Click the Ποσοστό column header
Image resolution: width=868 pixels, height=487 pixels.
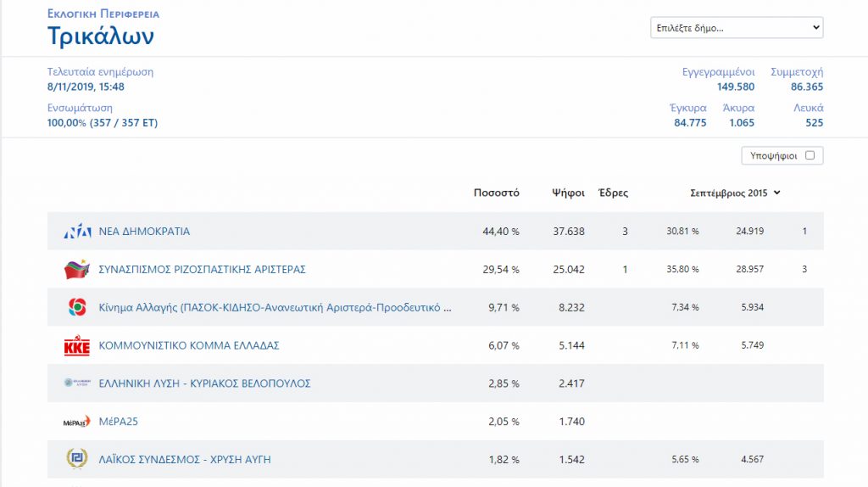click(x=496, y=193)
